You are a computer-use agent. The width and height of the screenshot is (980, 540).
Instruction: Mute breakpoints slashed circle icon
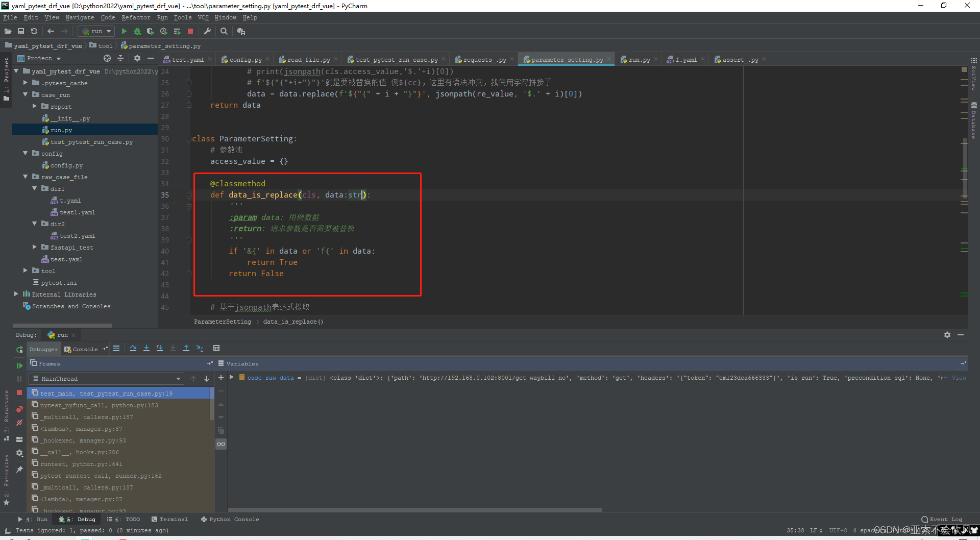(19, 423)
